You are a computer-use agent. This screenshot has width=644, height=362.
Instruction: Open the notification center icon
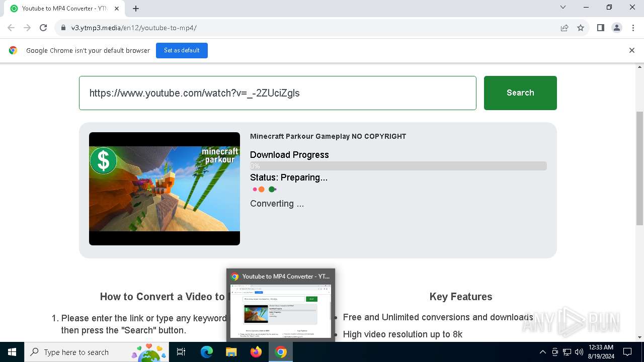(627, 352)
